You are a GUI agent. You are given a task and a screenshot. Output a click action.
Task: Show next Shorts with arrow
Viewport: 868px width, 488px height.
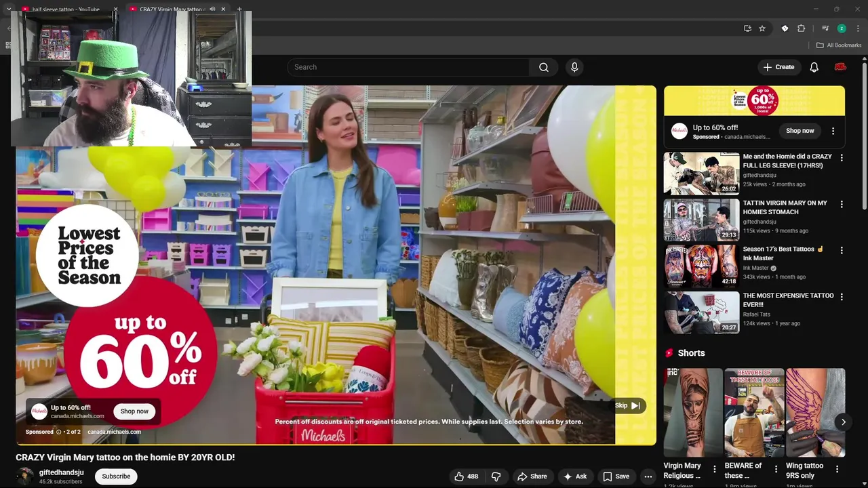(843, 422)
